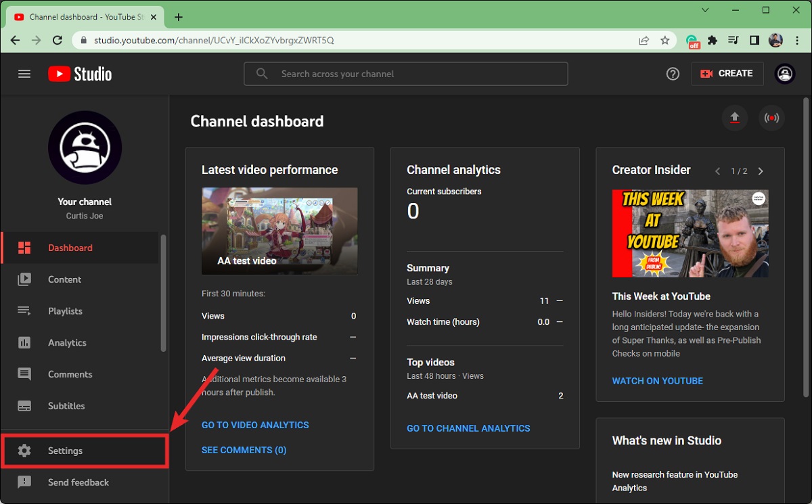This screenshot has width=812, height=504.
Task: Click the upload videos icon
Action: (735, 118)
